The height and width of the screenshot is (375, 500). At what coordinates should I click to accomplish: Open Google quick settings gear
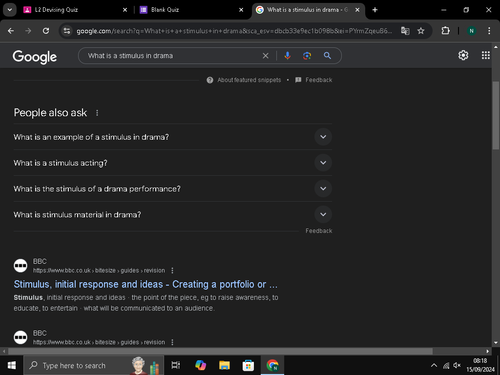pos(463,55)
